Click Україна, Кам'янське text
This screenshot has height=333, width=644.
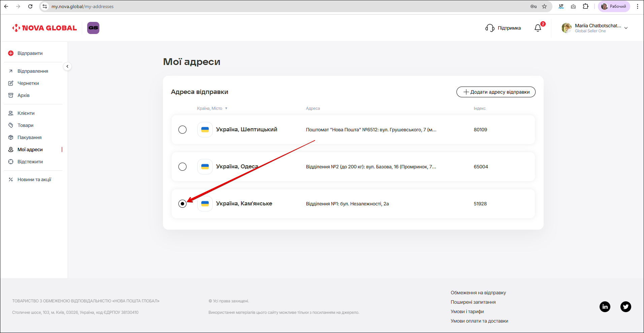244,204
